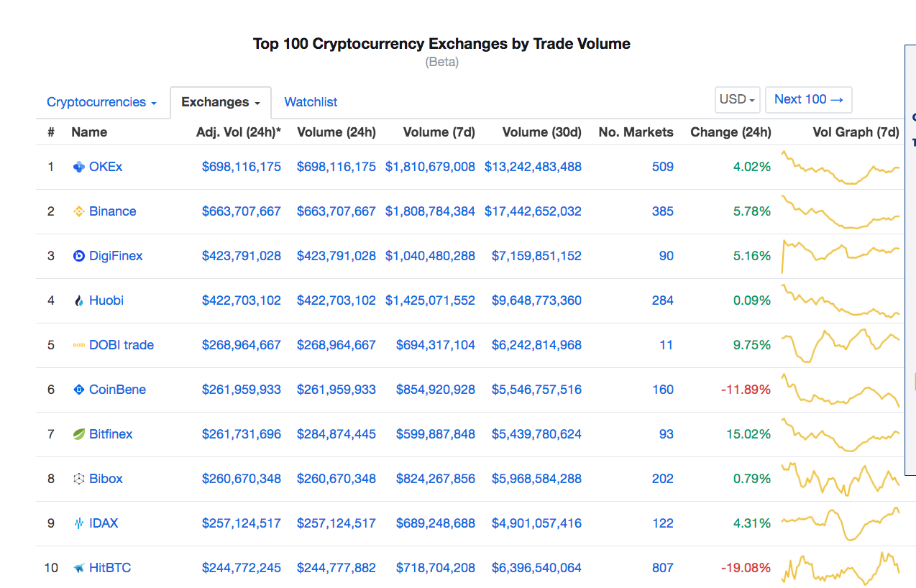Screen dimensions: 916x588
Task: Click the OKEx exchange logo icon
Action: pyautogui.click(x=79, y=167)
